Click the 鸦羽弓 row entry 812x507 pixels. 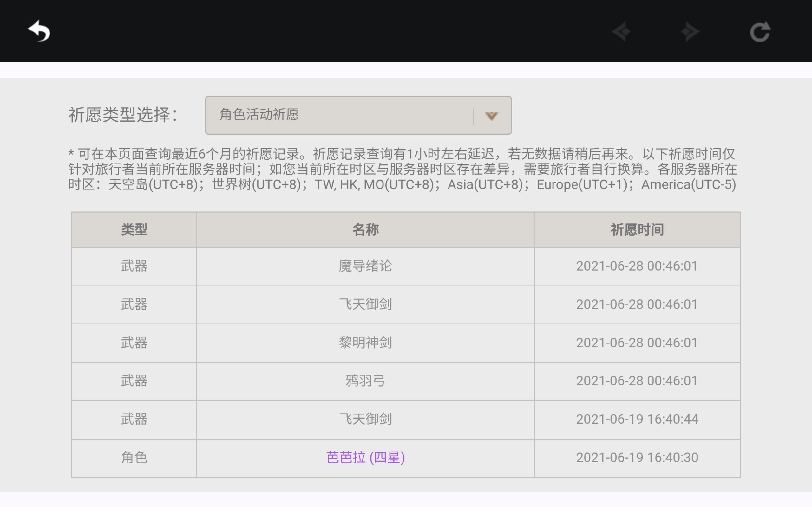pyautogui.click(x=365, y=381)
